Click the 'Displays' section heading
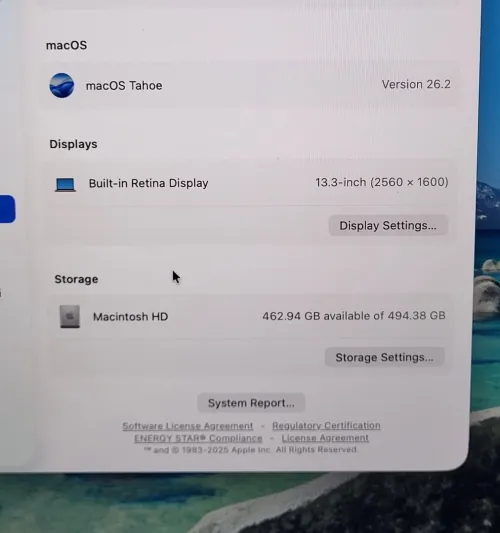Image resolution: width=500 pixels, height=533 pixels. [73, 144]
